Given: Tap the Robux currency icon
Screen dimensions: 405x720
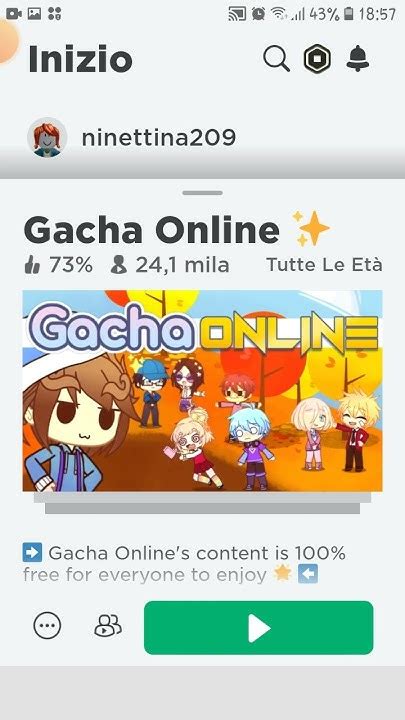Looking at the screenshot, I should (x=317, y=59).
